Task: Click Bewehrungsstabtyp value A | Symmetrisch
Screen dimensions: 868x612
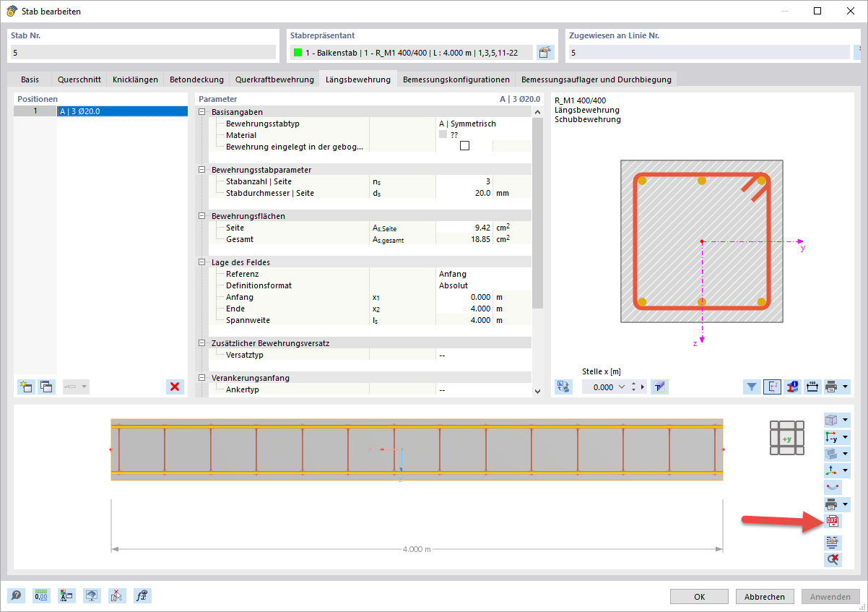Action: coord(467,124)
